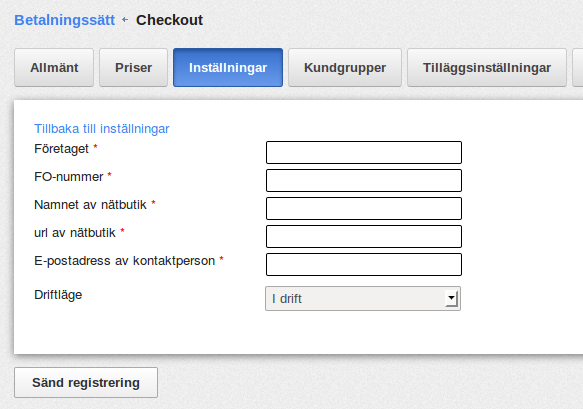Select the Namnet av nätbutik field

pyautogui.click(x=364, y=209)
